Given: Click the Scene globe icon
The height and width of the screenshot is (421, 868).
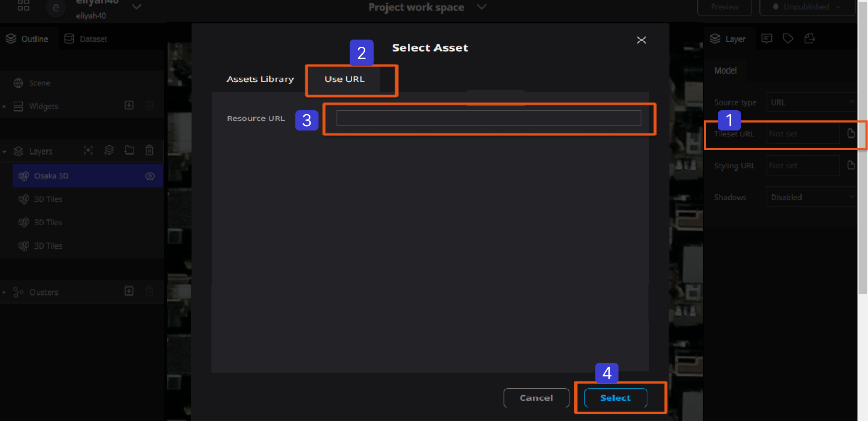Looking at the screenshot, I should tap(18, 83).
